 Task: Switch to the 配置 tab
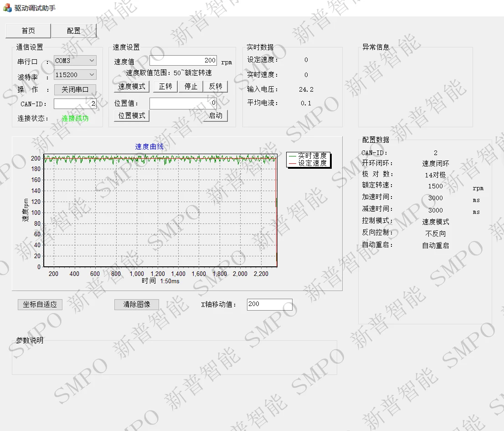click(74, 31)
